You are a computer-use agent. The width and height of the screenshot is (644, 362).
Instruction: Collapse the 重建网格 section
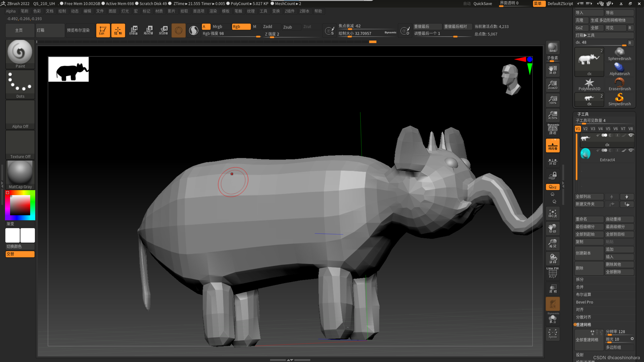(584, 325)
